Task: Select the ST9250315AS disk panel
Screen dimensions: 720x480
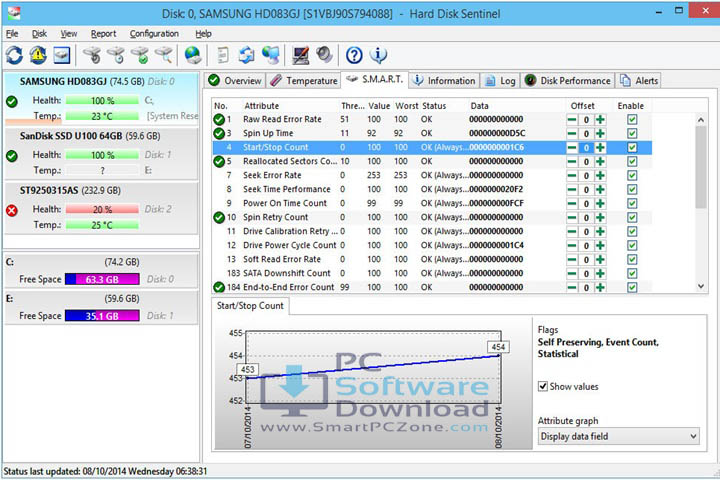Action: click(101, 208)
